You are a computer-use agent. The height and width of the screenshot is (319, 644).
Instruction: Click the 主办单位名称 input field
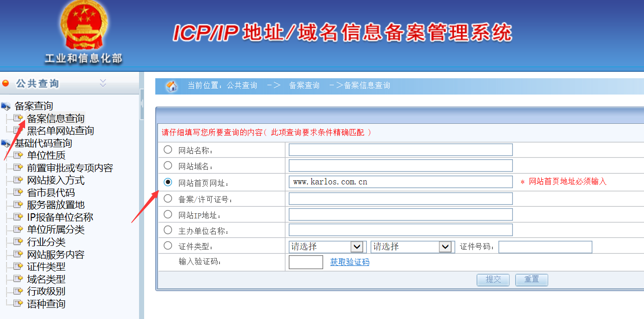[x=401, y=230]
